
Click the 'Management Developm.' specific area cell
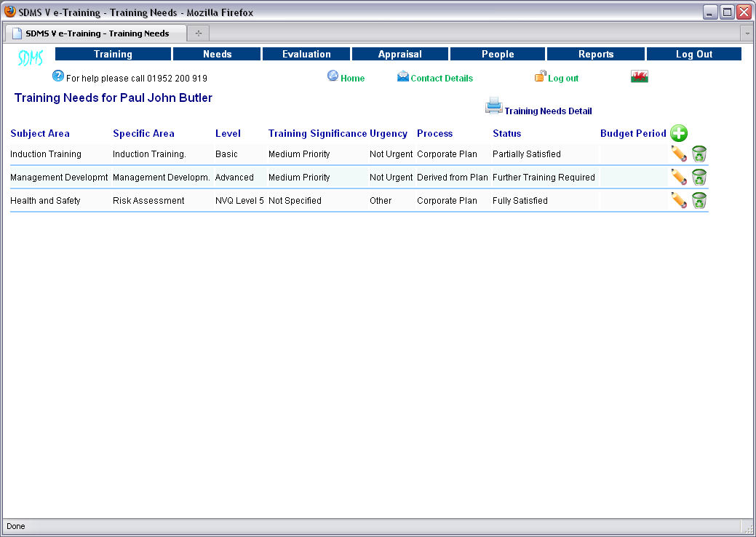click(162, 178)
